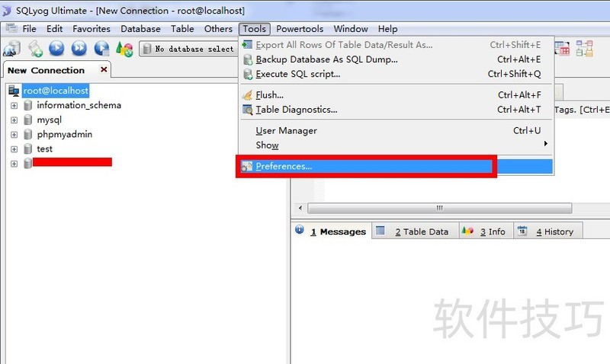Image resolution: width=610 pixels, height=364 pixels.
Task: Select the mysql database
Action: (49, 120)
